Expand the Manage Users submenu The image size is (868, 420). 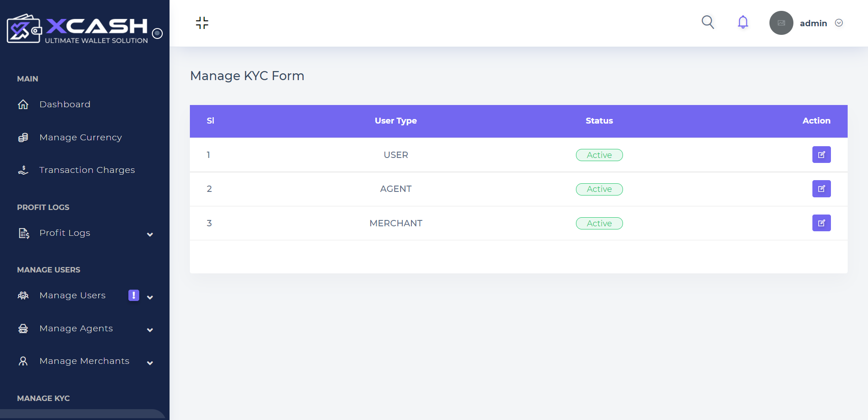pyautogui.click(x=150, y=297)
